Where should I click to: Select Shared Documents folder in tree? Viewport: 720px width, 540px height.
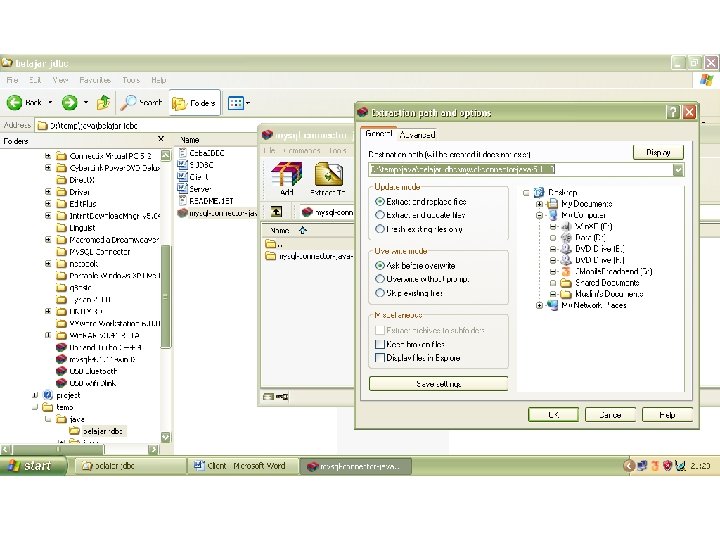pyautogui.click(x=600, y=283)
